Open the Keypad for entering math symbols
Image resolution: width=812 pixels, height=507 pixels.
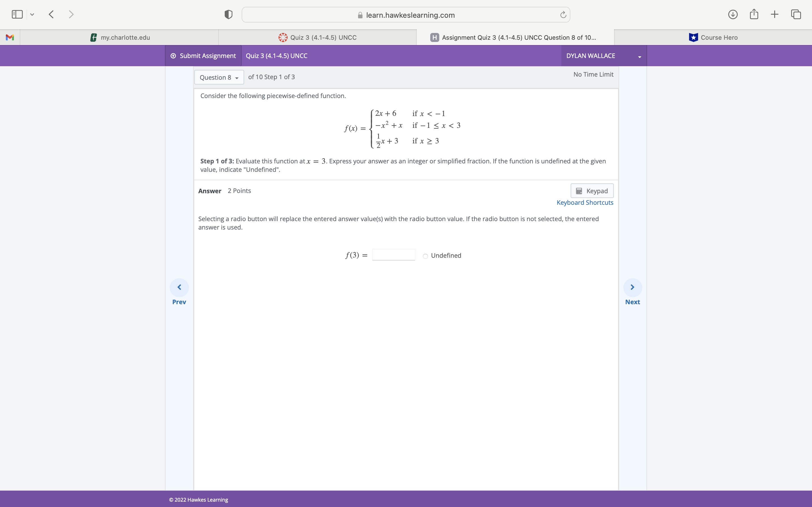(x=592, y=190)
